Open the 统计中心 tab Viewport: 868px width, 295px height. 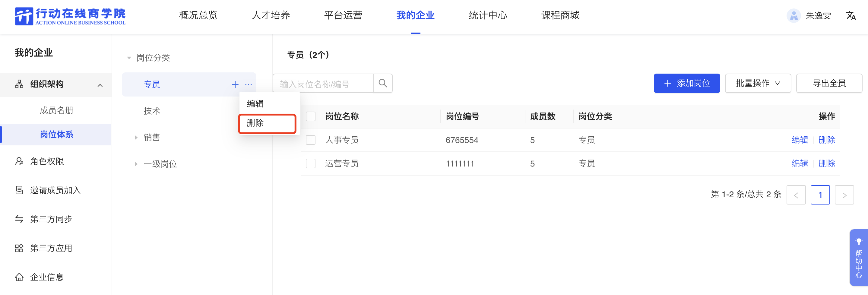pos(488,15)
